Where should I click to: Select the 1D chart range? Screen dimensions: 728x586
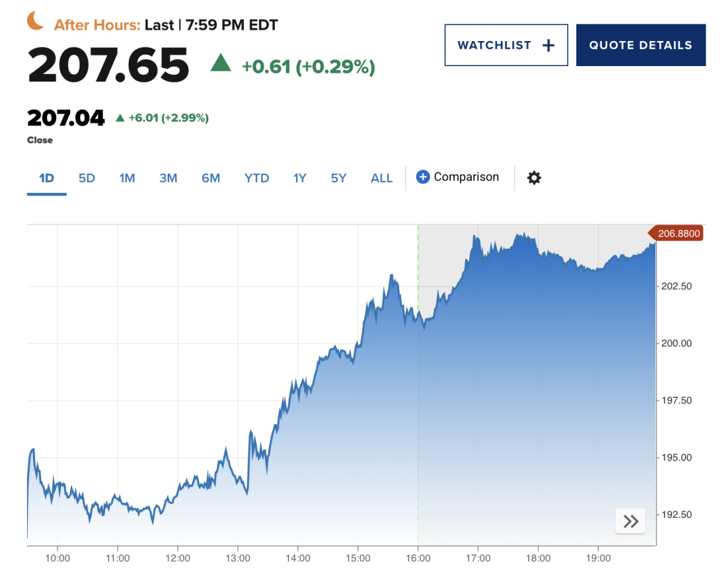pyautogui.click(x=47, y=178)
